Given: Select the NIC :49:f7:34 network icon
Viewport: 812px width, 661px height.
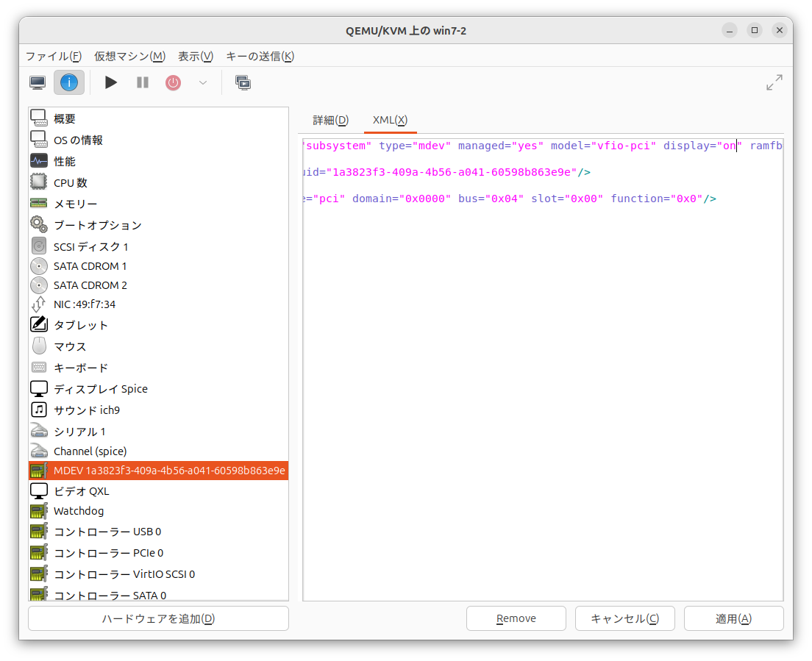Looking at the screenshot, I should [39, 304].
